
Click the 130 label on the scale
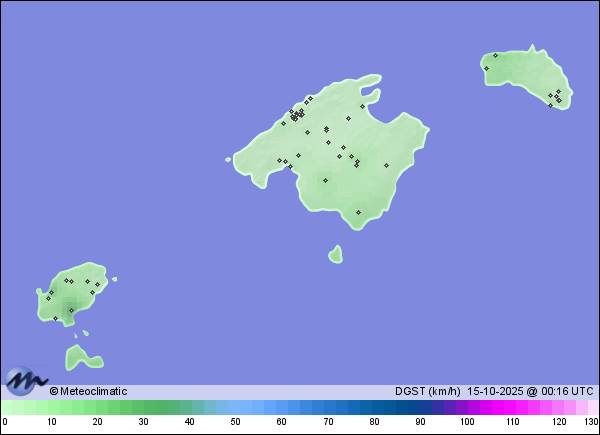coord(591,423)
